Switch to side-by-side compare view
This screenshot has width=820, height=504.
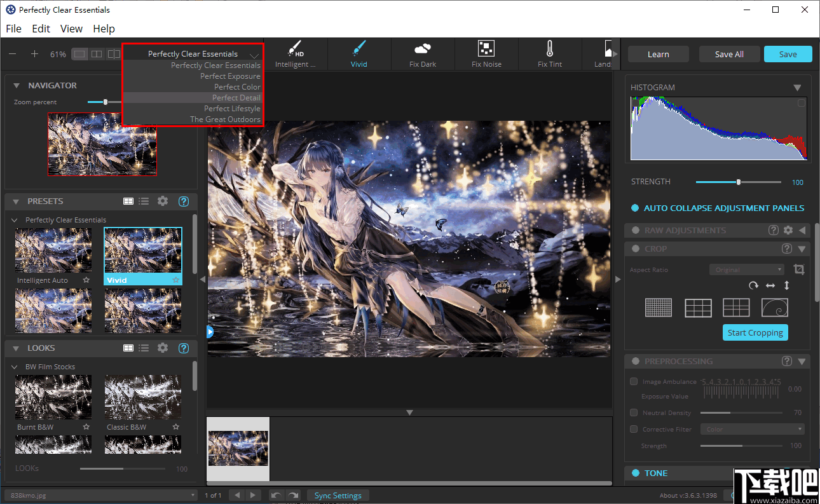pos(97,54)
